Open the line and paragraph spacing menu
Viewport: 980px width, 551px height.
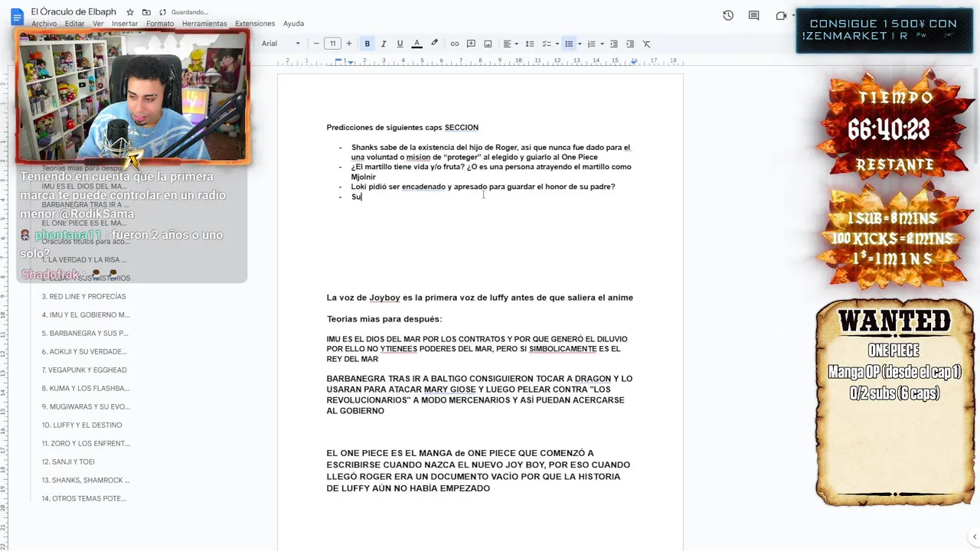[528, 44]
